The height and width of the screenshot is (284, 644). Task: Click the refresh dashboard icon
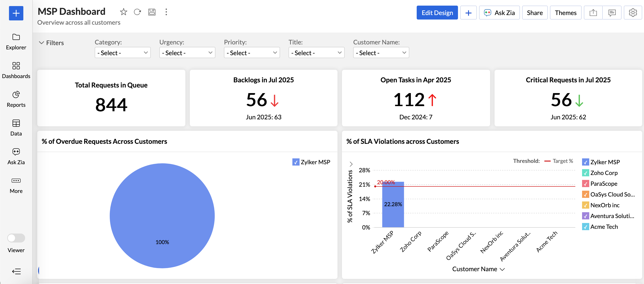137,12
